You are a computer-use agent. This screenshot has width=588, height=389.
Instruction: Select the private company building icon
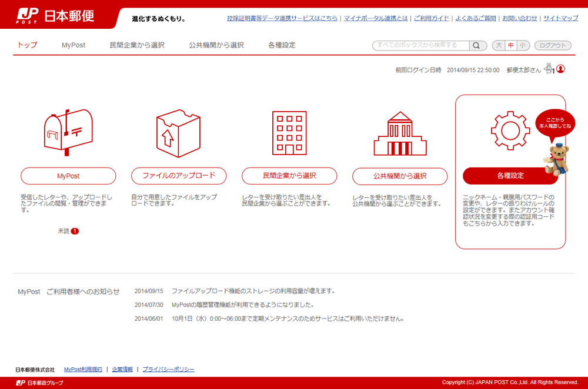[289, 133]
